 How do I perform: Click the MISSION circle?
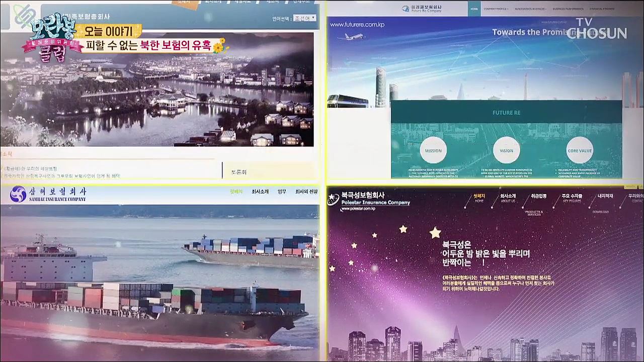pos(433,150)
